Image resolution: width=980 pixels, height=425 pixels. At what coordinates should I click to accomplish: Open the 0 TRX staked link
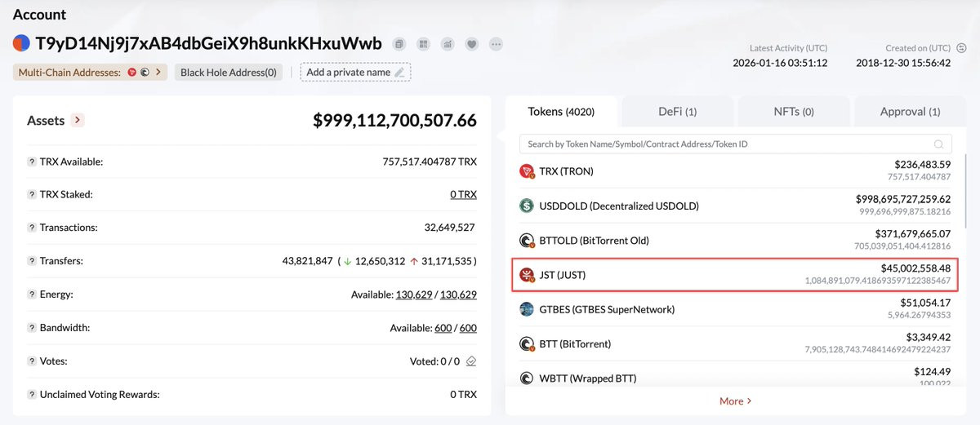click(463, 195)
